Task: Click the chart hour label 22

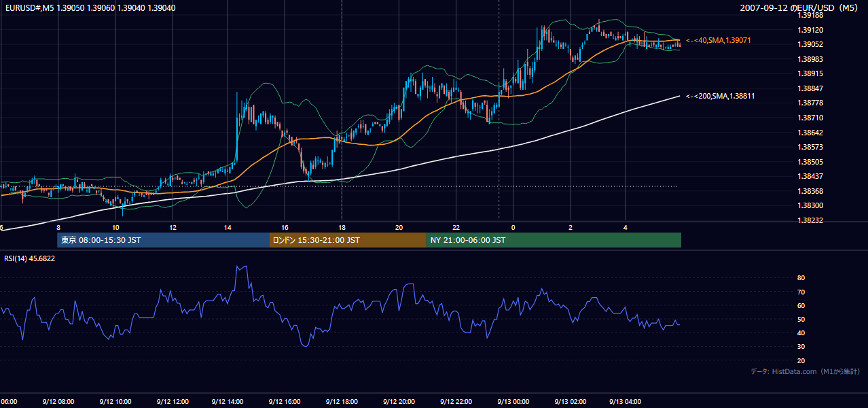Action: click(x=456, y=228)
